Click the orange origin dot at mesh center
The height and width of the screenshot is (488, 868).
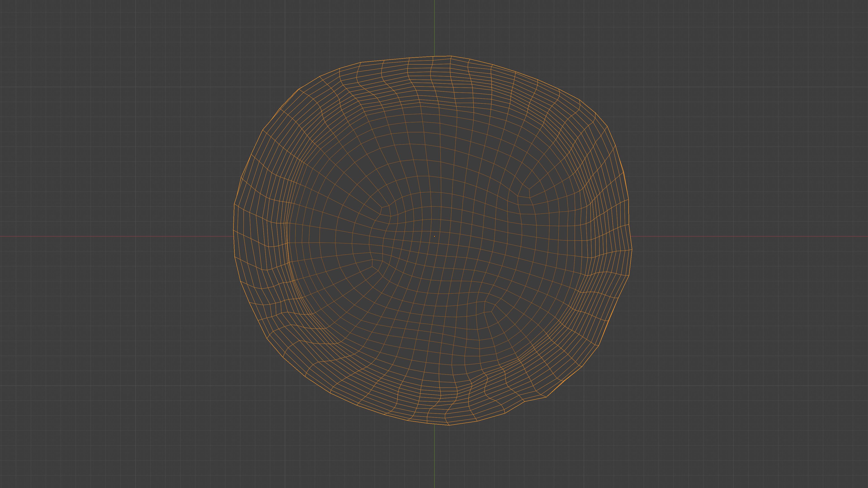pyautogui.click(x=434, y=236)
